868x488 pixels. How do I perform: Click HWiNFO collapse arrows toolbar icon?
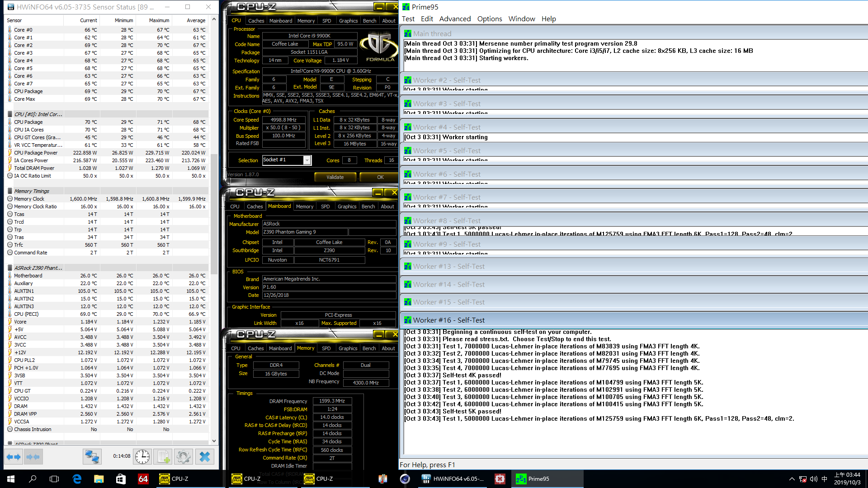33,457
